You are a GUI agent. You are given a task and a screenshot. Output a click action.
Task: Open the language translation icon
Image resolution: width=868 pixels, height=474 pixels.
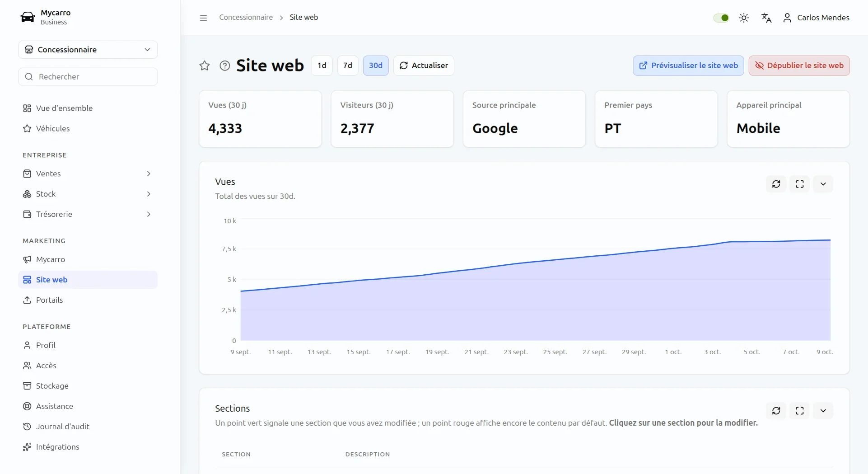pyautogui.click(x=766, y=18)
